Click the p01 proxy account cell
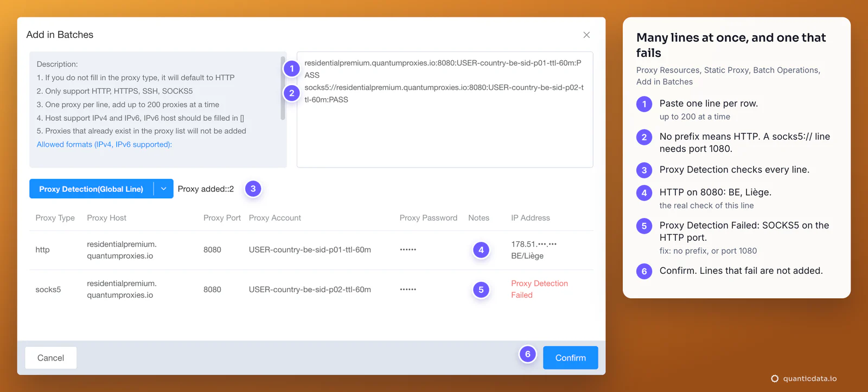The width and height of the screenshot is (868, 392). point(310,250)
